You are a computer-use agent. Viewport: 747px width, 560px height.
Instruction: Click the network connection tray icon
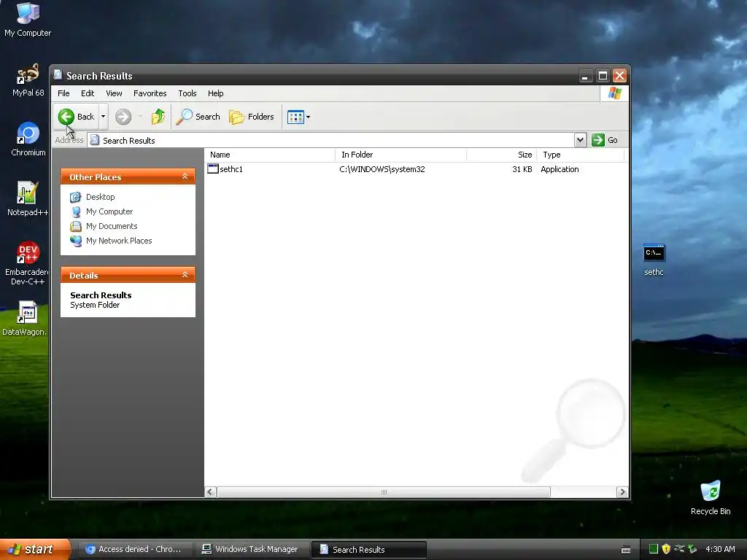[679, 549]
